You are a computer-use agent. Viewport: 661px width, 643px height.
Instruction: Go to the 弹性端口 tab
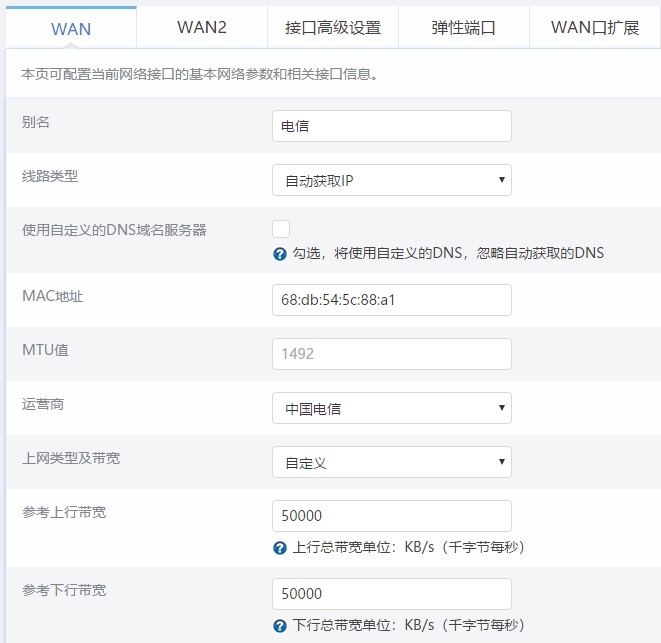[x=463, y=27]
